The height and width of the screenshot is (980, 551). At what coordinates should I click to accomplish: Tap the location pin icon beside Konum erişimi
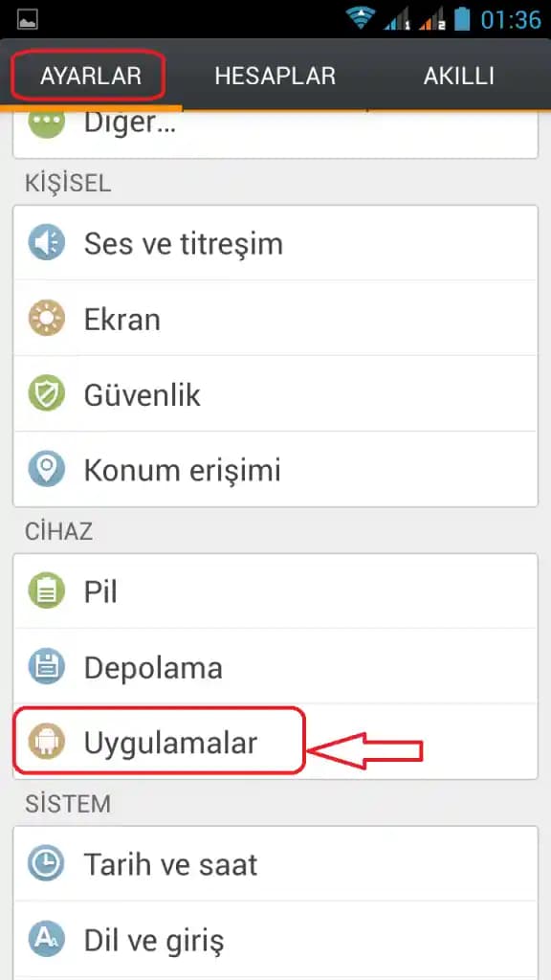(x=47, y=470)
